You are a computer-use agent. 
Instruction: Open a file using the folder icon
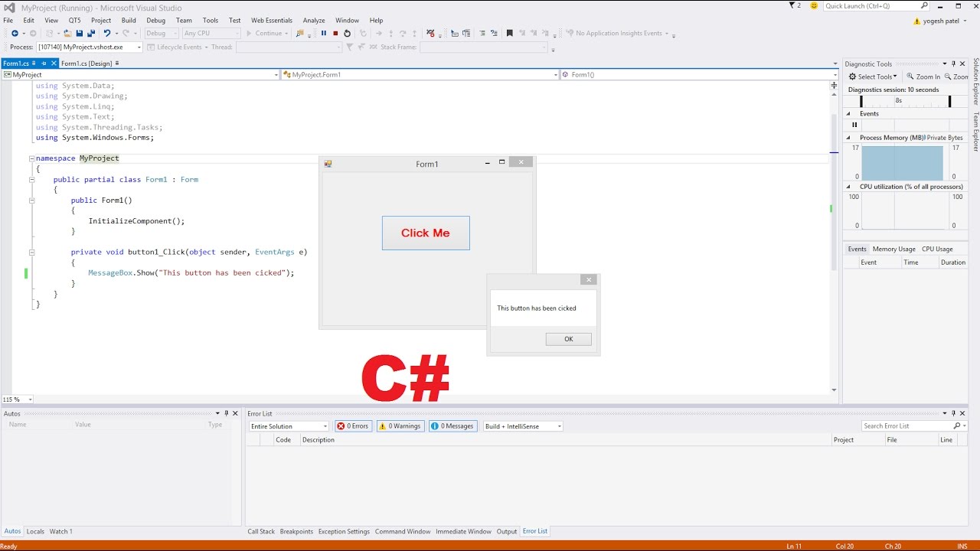click(67, 34)
